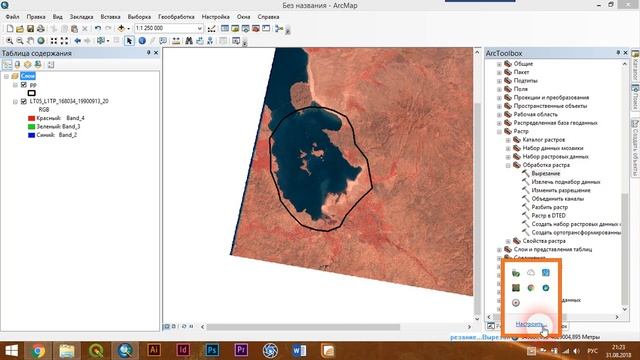Screen dimensions: 640x360
Task: Open map scale dropdown
Action: coord(200,29)
